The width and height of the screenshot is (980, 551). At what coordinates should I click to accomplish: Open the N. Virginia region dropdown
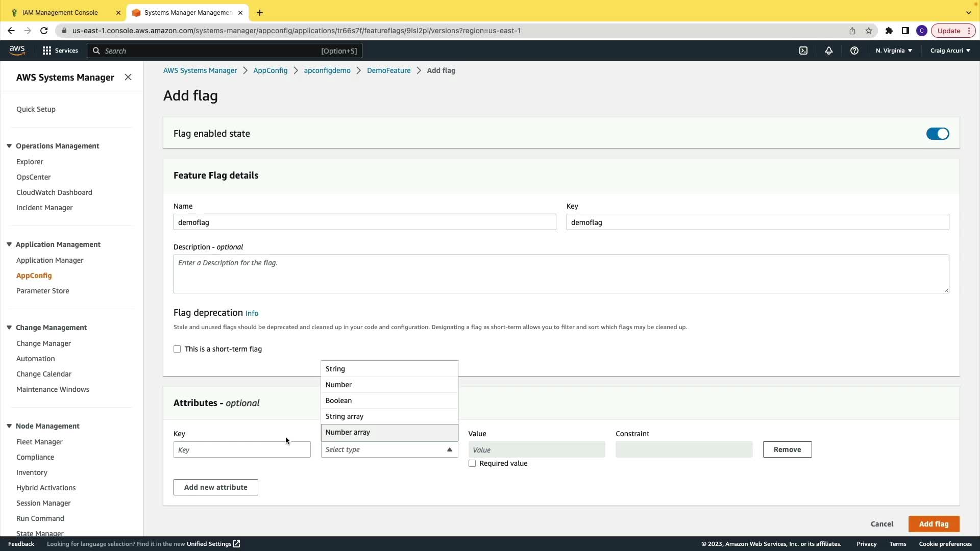(894, 51)
